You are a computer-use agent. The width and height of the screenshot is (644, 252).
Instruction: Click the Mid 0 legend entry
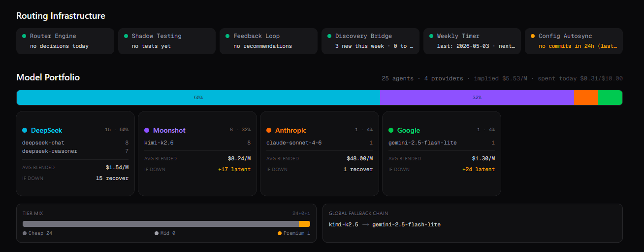pyautogui.click(x=165, y=233)
